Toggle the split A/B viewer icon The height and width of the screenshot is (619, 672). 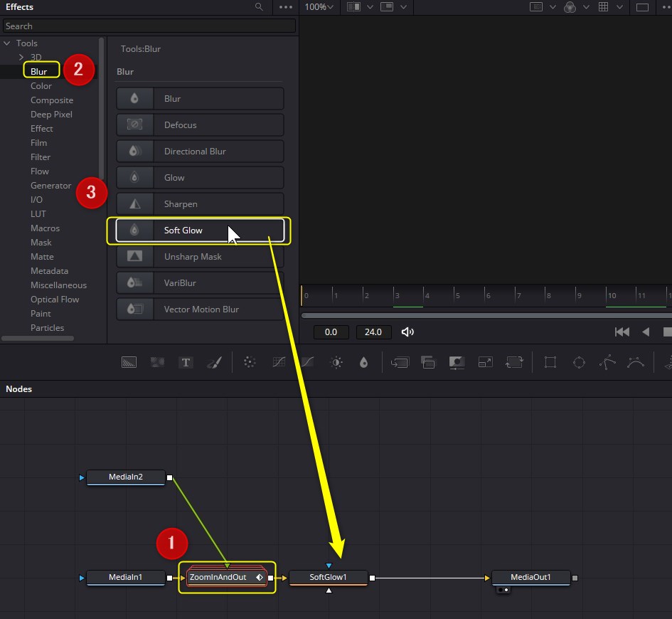353,7
